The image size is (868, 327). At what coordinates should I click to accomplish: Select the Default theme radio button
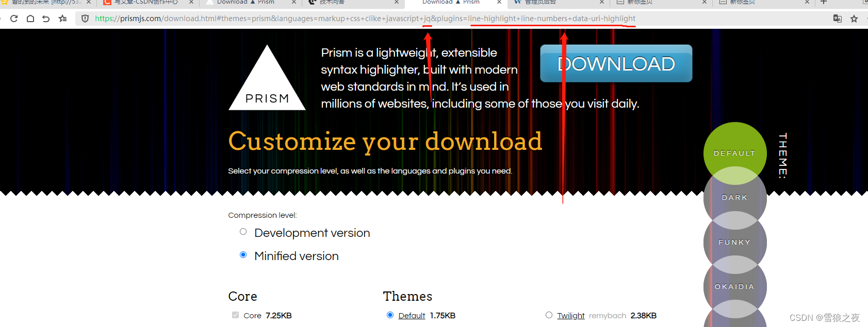[x=390, y=315]
